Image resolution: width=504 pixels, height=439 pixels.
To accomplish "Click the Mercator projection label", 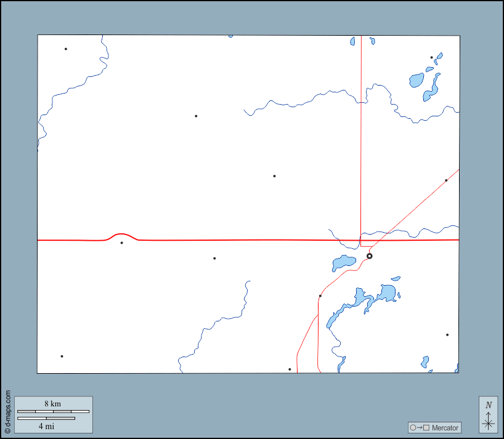I will pyautogui.click(x=445, y=428).
